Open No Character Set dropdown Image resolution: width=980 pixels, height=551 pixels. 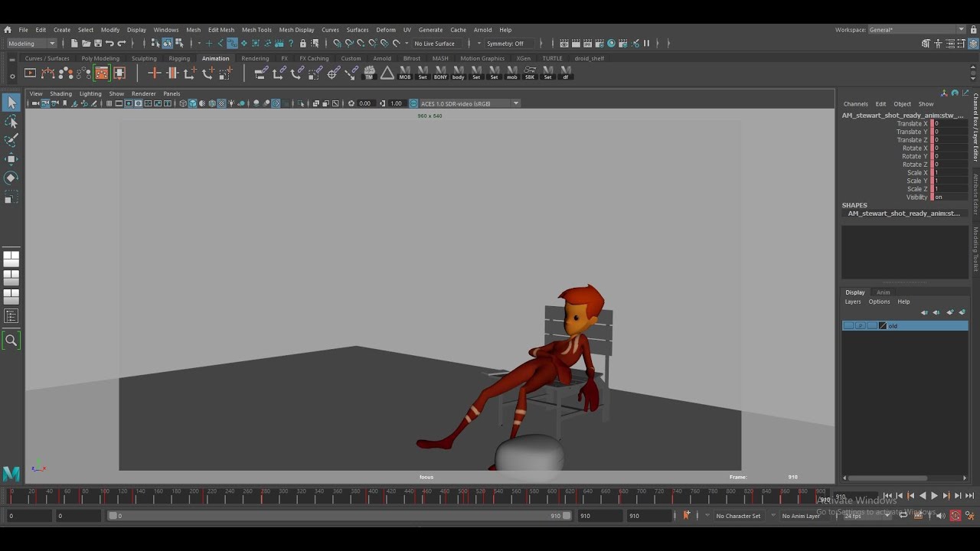click(738, 516)
